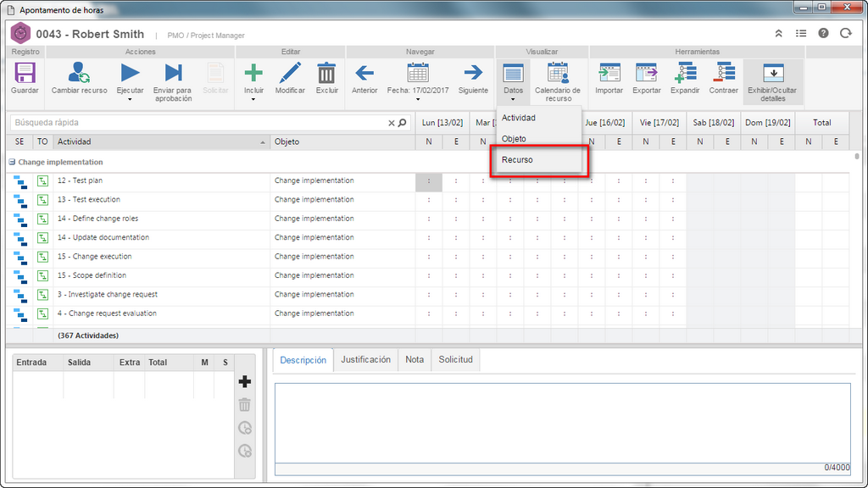
Task: Select row 15 - Change execution
Action: click(x=427, y=257)
